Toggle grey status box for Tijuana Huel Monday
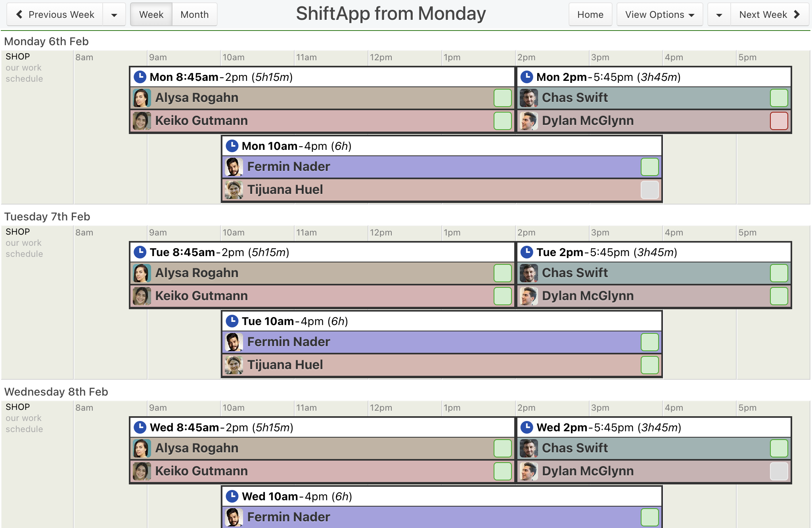812x528 pixels. (x=649, y=190)
